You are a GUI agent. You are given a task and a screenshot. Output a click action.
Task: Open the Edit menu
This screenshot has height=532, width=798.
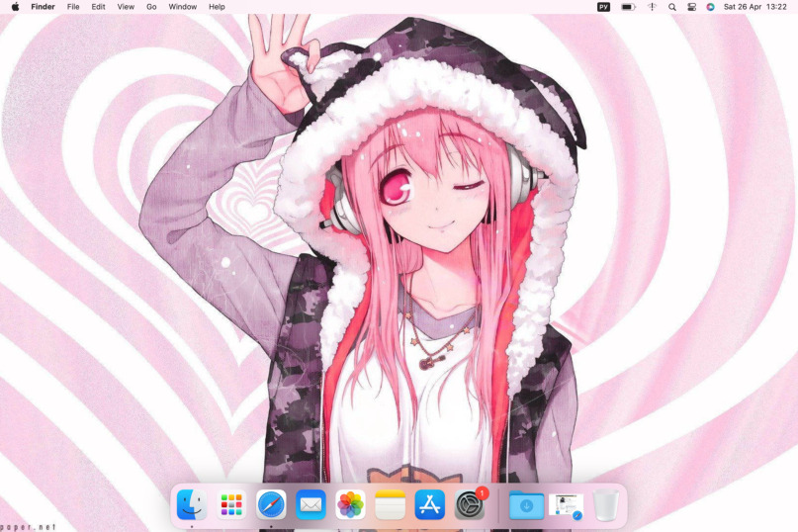click(98, 7)
